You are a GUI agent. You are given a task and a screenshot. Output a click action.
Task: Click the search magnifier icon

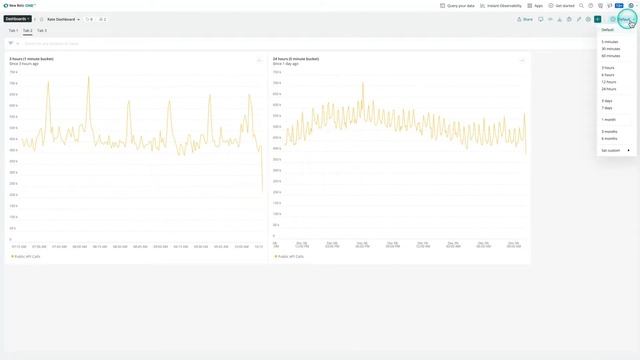tap(581, 6)
